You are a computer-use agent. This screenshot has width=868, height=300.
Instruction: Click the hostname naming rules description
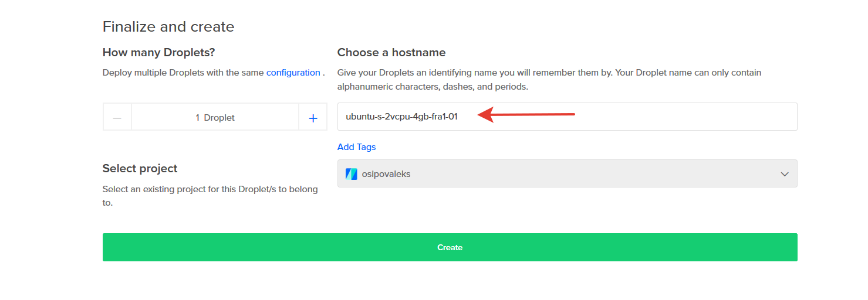click(x=549, y=80)
